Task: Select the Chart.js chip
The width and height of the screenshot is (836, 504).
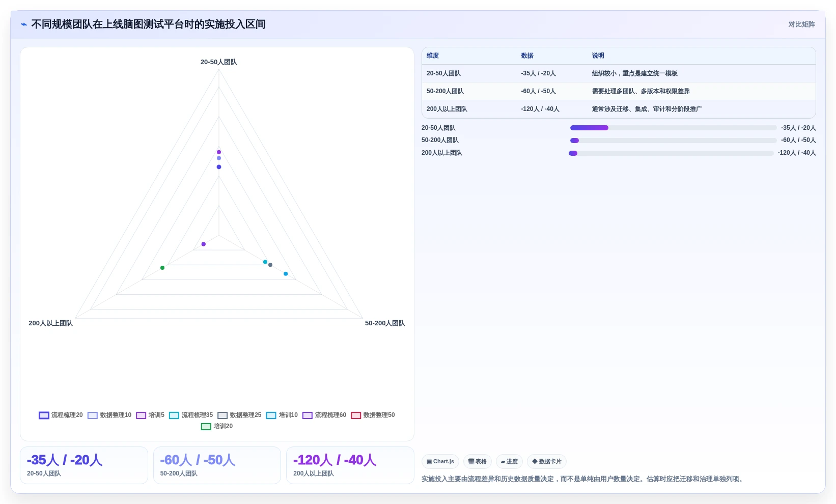Action: click(x=440, y=462)
